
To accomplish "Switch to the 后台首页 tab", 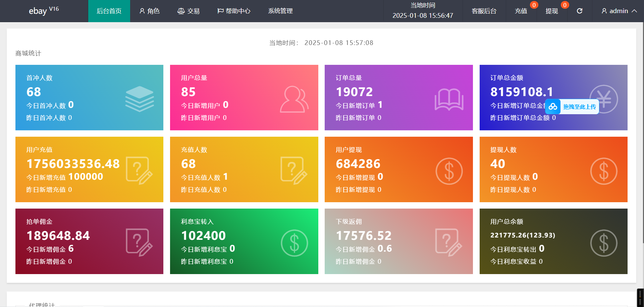I will pos(109,11).
